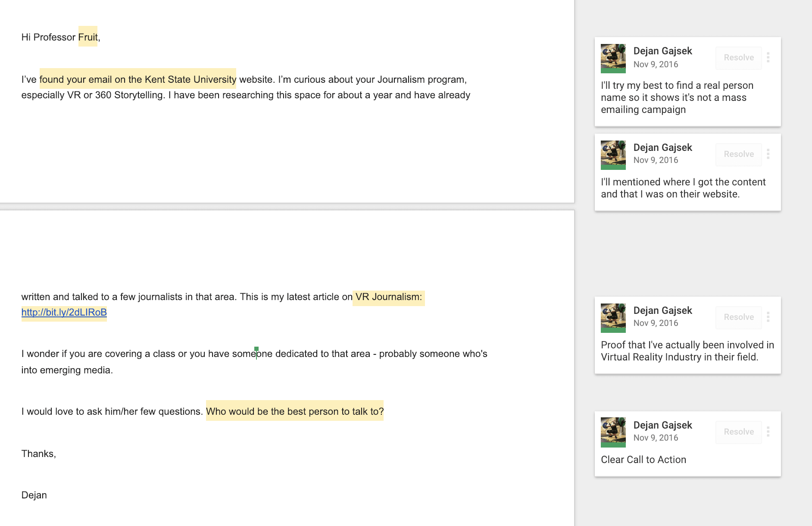Click highlighted 'Who would be the best person to talk to?'

click(295, 411)
